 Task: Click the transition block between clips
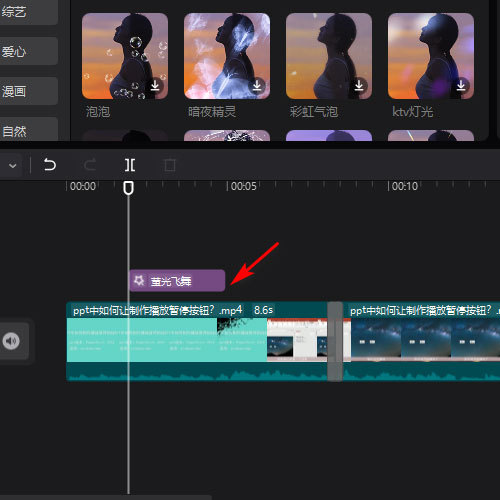tap(335, 341)
